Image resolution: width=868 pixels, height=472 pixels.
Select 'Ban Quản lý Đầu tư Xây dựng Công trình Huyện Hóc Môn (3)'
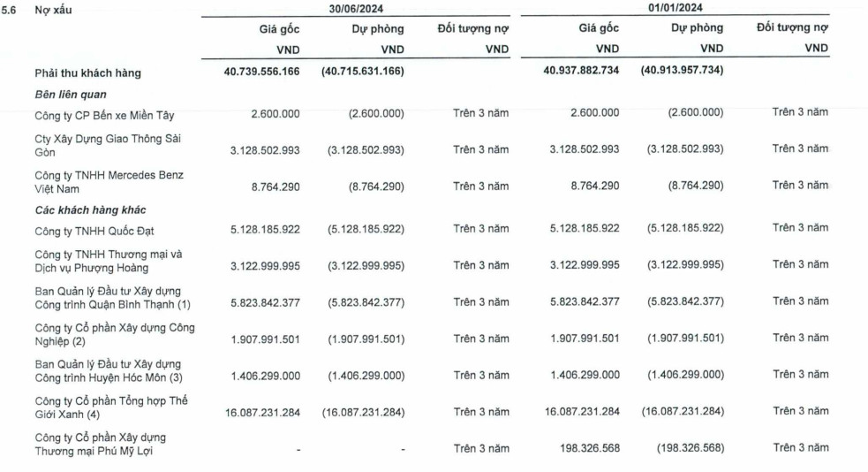click(x=109, y=370)
